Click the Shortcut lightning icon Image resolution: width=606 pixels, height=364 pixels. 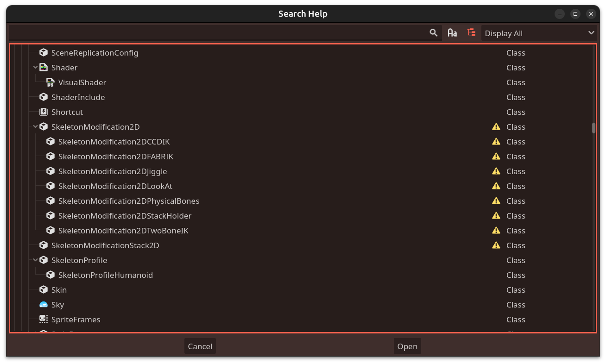point(43,112)
